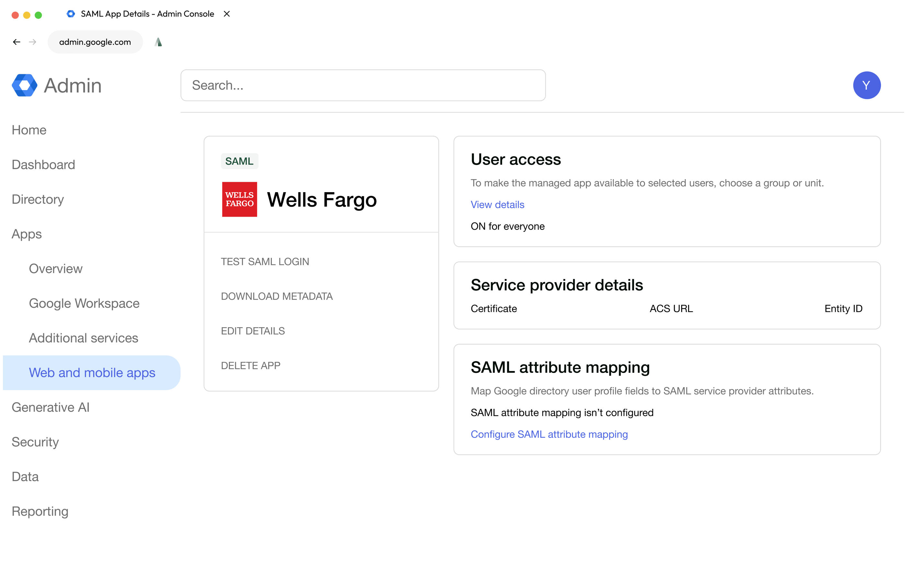Open Generative AI in sidebar
Image resolution: width=907 pixels, height=588 pixels.
tap(50, 407)
